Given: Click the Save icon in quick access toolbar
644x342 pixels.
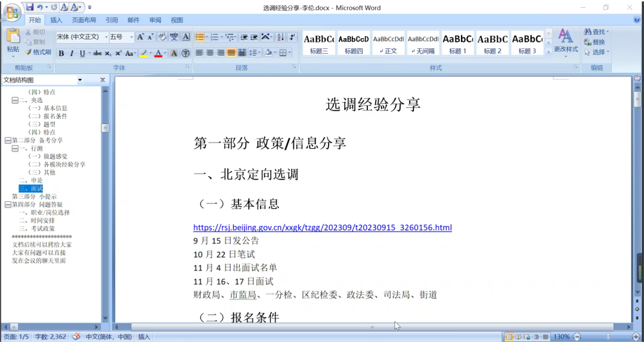Looking at the screenshot, I should click(29, 7).
